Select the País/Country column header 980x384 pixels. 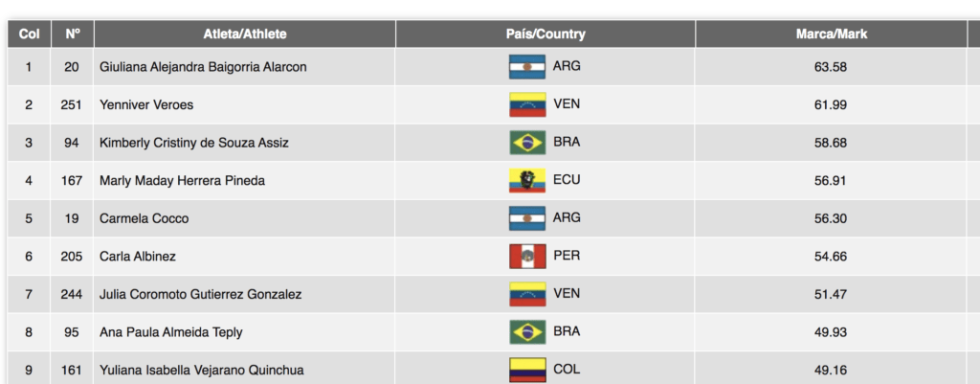546,34
